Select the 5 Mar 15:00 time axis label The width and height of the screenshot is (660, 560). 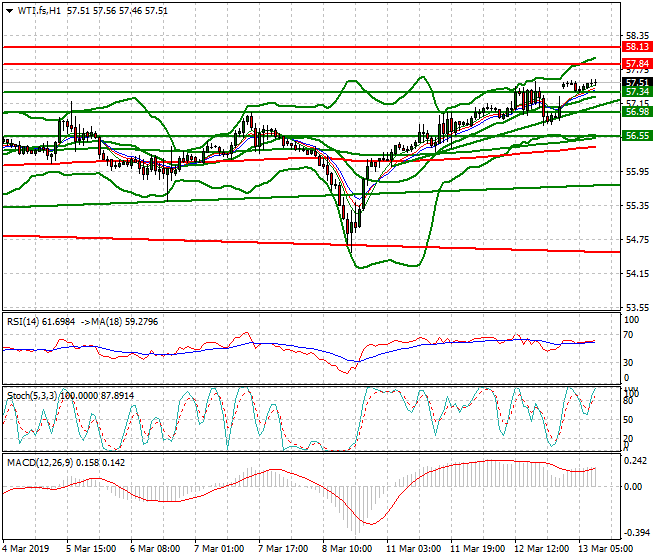coord(91,549)
